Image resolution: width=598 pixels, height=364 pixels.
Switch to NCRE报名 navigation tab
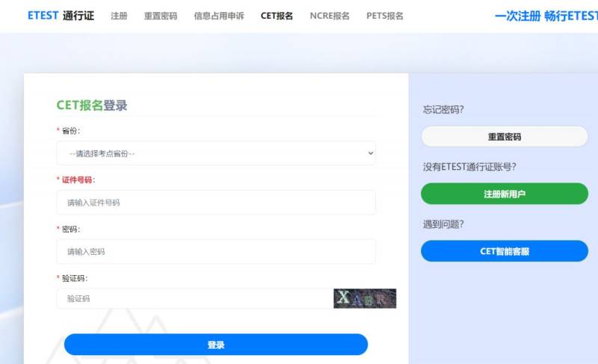tap(330, 16)
